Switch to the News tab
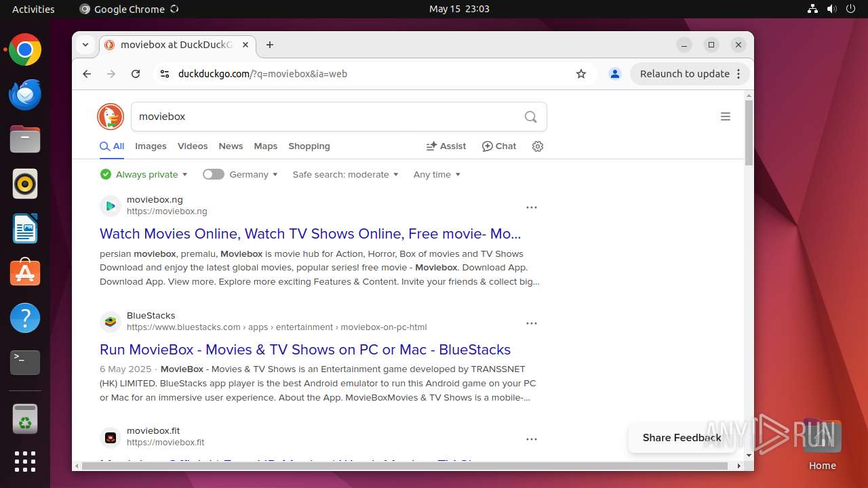This screenshot has height=488, width=868. (x=231, y=146)
